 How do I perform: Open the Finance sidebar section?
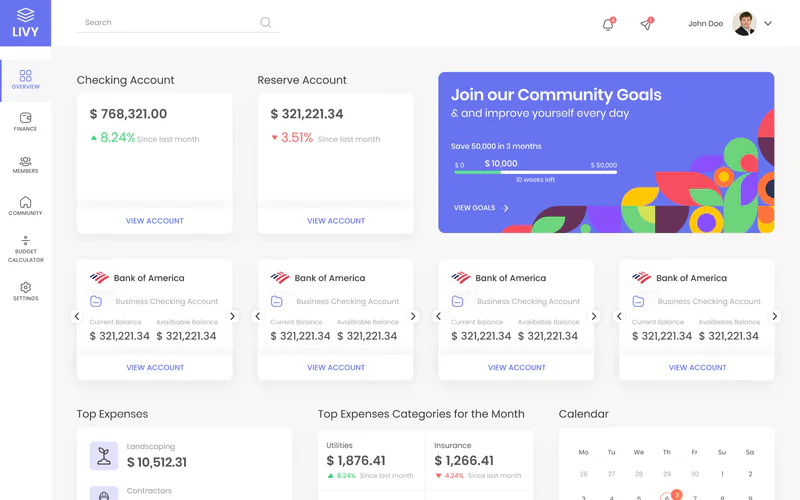pyautogui.click(x=26, y=122)
